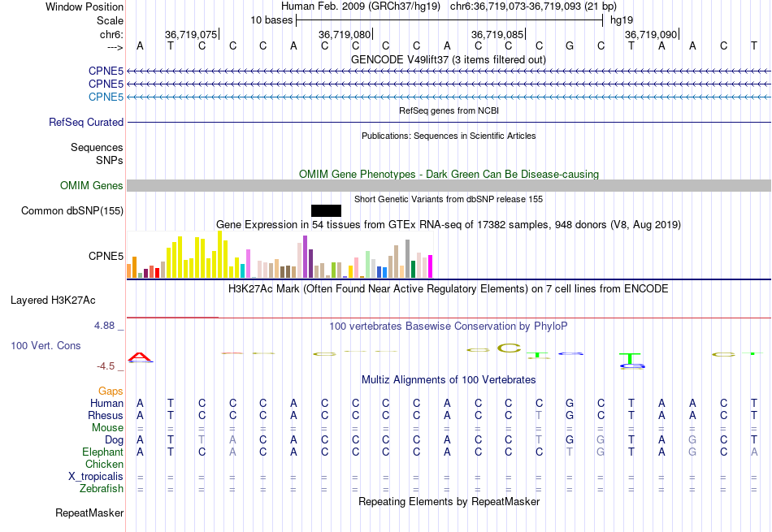Open the Repeating Elements by RepeatMasker title
Image resolution: width=772 pixels, height=532 pixels.
click(x=449, y=501)
